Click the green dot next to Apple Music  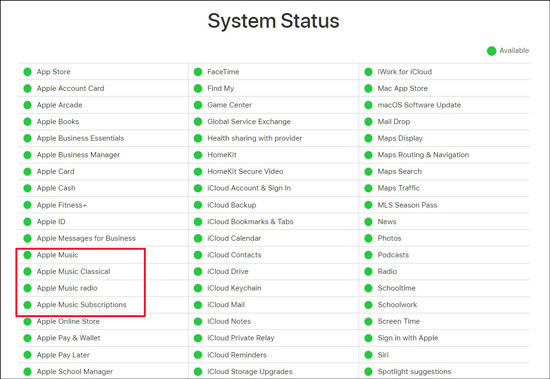click(27, 255)
